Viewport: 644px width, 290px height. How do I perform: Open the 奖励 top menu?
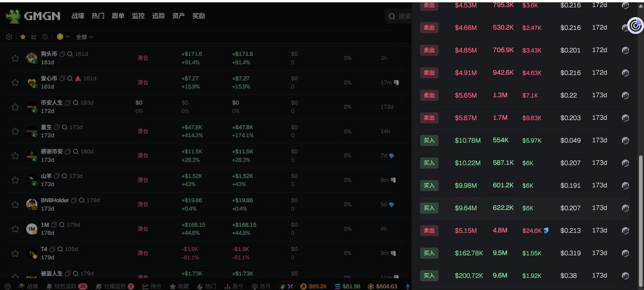pos(199,16)
